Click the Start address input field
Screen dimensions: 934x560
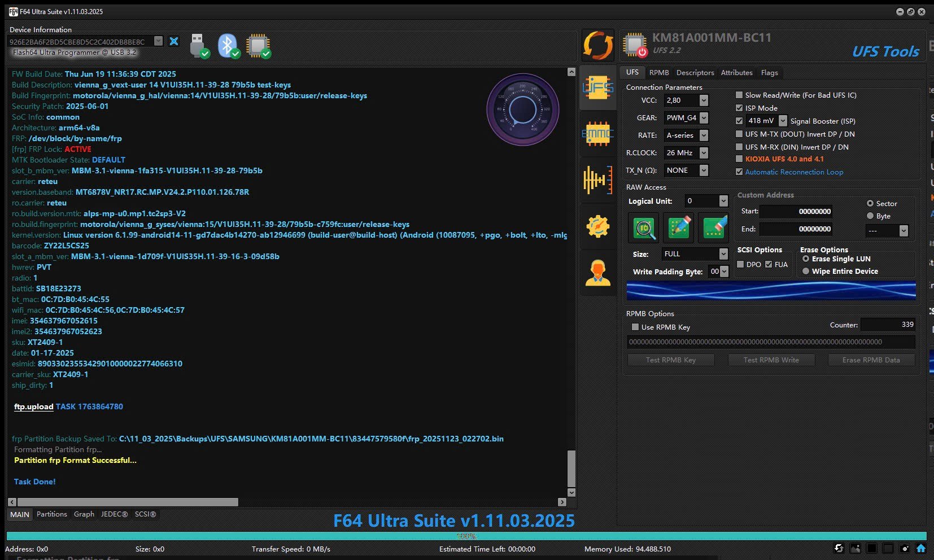(796, 211)
